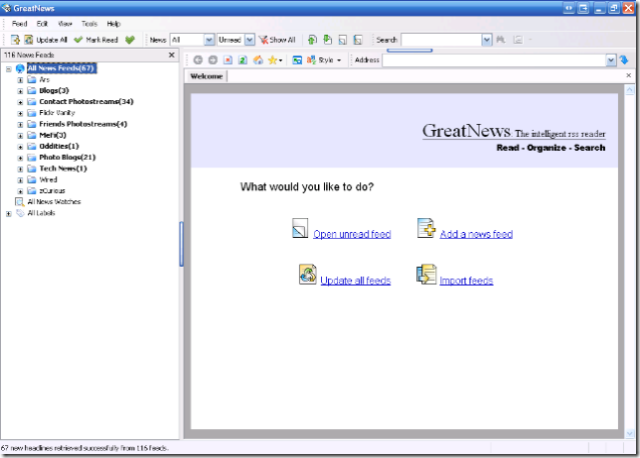Click the Show All filter icon
The width and height of the screenshot is (640, 458).
tap(263, 40)
